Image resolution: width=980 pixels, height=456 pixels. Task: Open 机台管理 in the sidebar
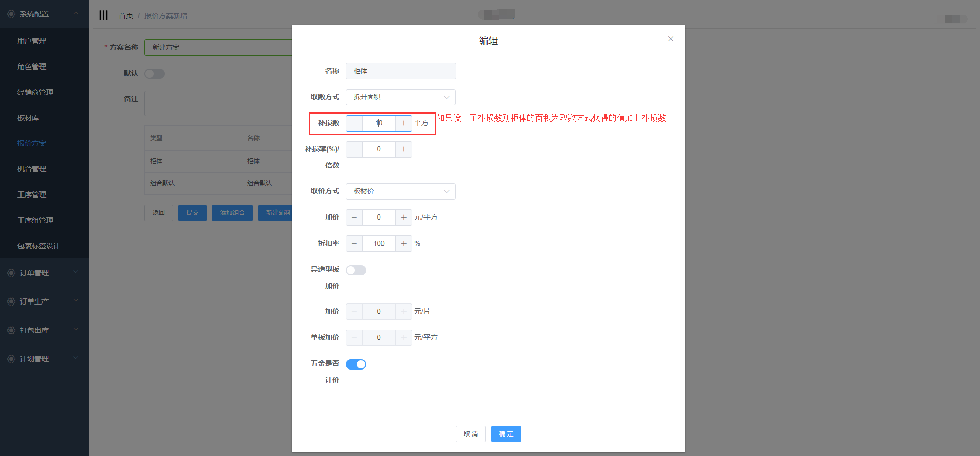point(32,169)
